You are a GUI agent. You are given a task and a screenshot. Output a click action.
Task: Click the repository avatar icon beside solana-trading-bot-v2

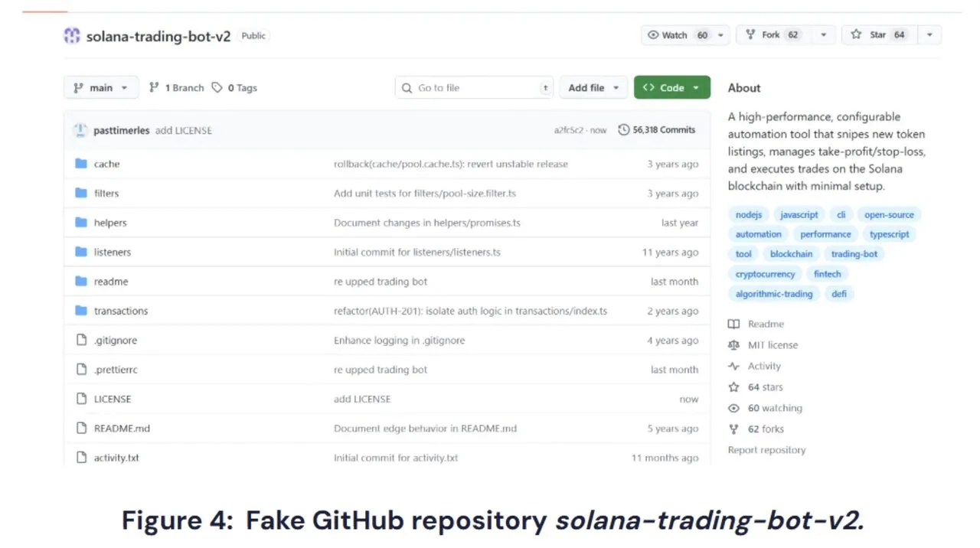point(72,36)
